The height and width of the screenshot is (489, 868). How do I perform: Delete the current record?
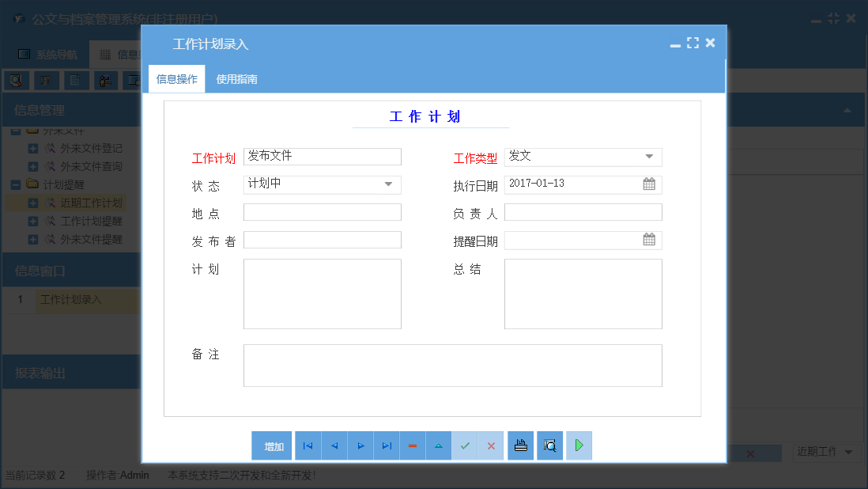pos(412,445)
